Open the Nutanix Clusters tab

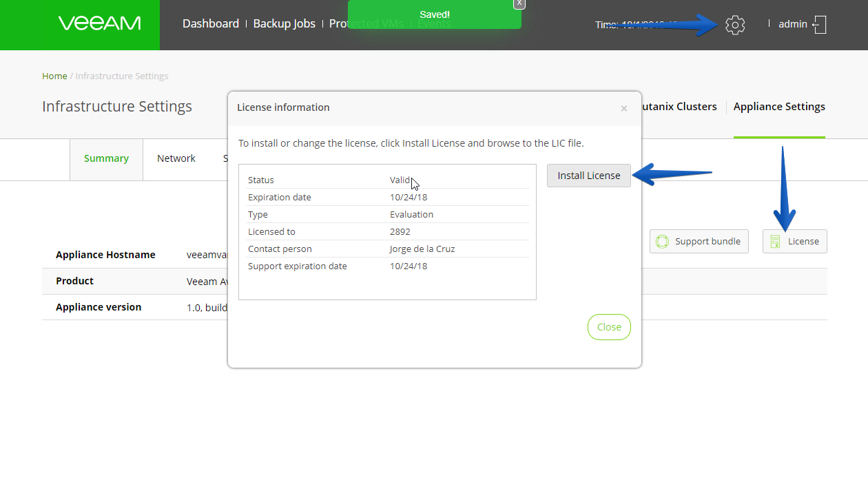679,107
